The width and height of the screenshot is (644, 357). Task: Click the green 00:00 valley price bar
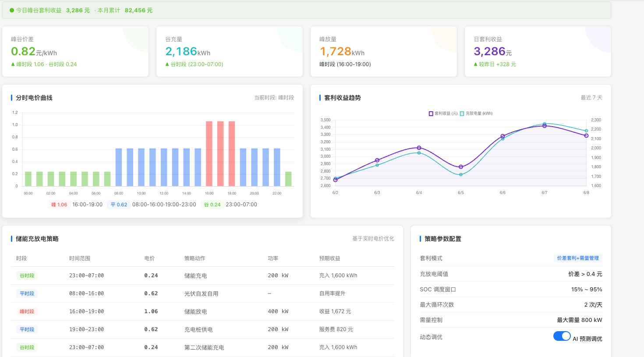click(28, 179)
